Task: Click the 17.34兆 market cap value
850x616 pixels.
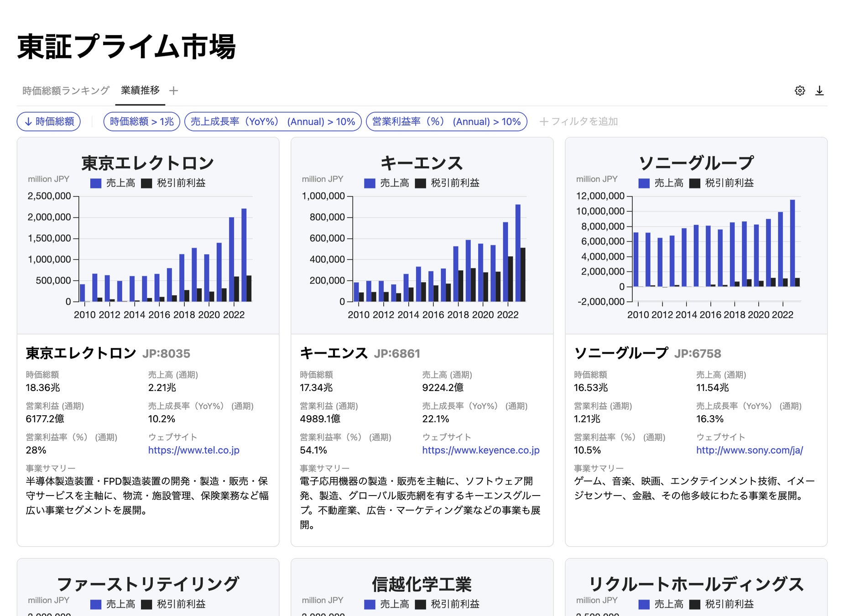Action: [x=316, y=387]
